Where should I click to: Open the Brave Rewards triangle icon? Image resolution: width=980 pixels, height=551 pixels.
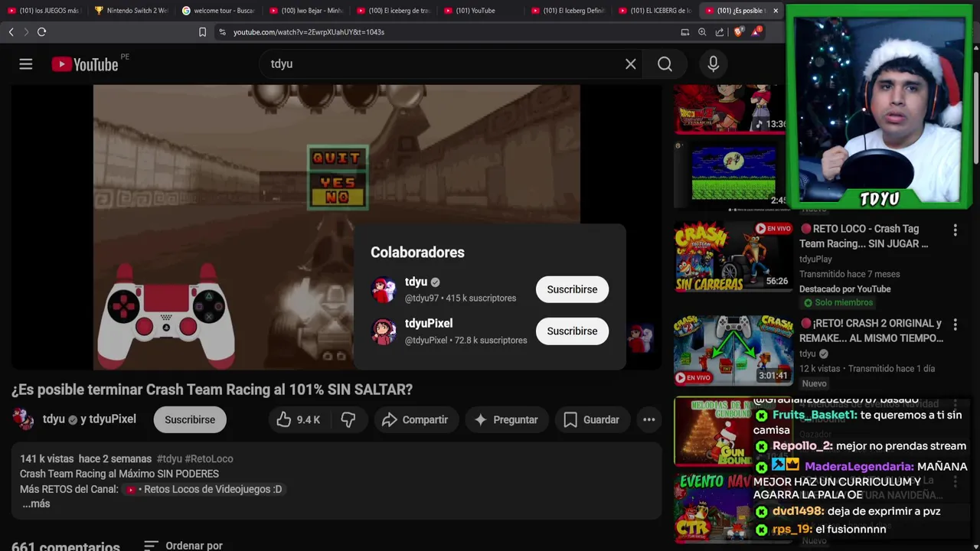(756, 31)
